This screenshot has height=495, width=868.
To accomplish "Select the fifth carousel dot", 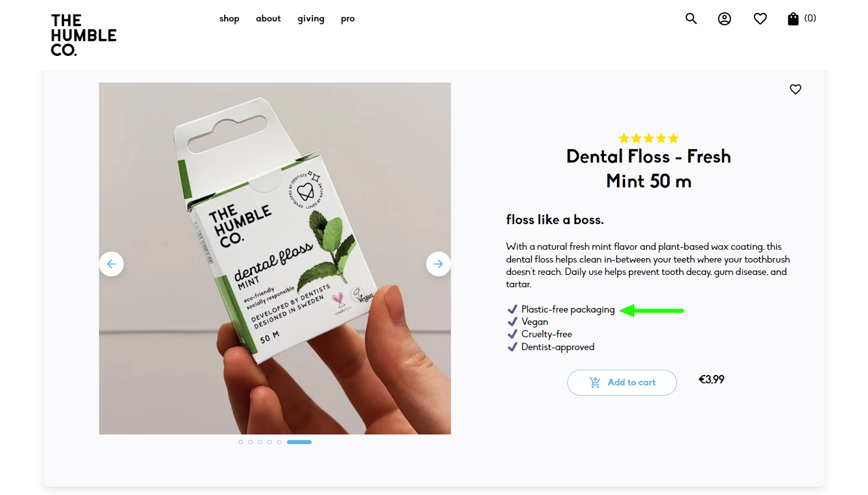I will [279, 442].
